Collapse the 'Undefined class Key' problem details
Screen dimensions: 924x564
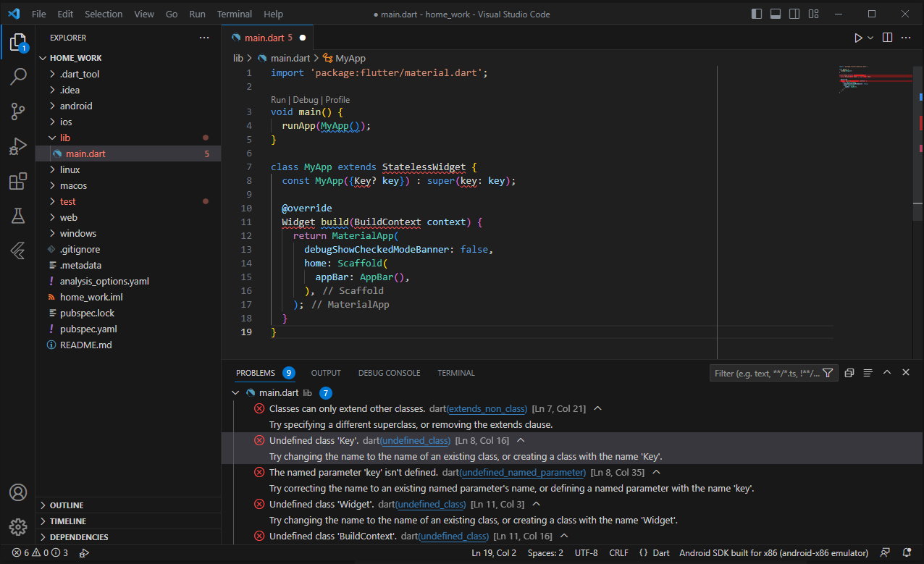click(x=520, y=440)
